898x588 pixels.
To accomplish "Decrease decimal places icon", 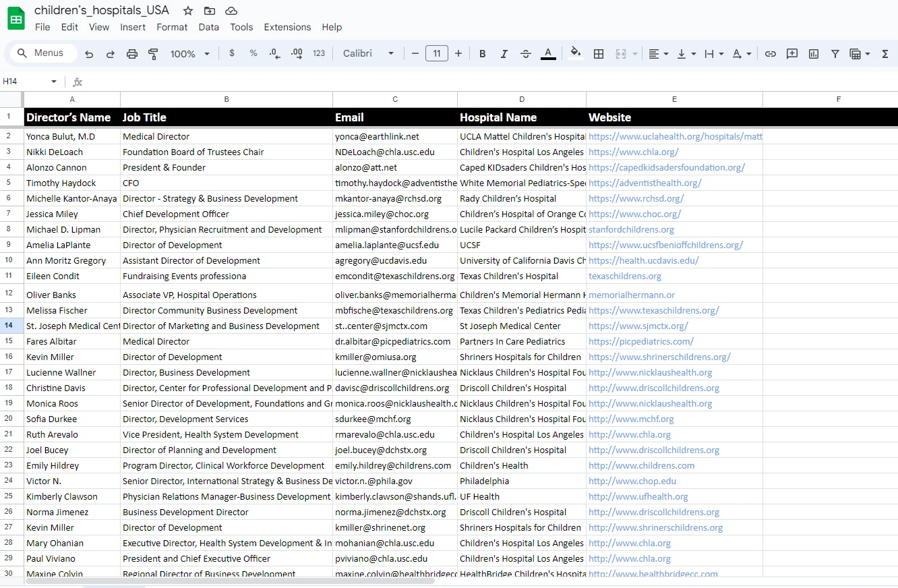I will click(274, 53).
